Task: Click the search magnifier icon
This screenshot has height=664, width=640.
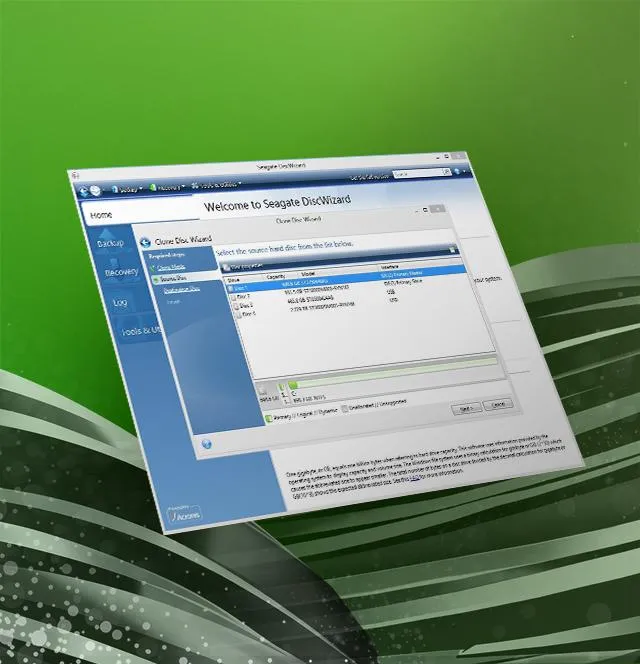Action: [x=446, y=172]
